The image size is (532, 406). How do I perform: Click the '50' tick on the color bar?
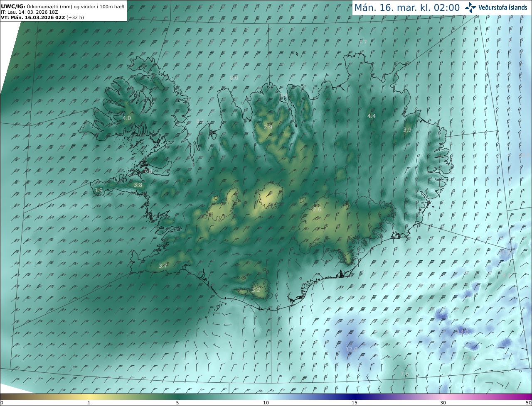528,403
